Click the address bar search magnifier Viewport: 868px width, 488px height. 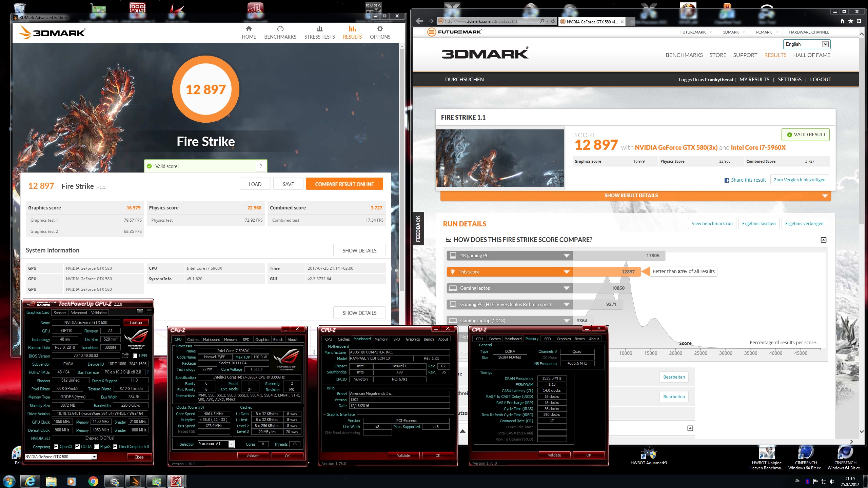(x=542, y=21)
